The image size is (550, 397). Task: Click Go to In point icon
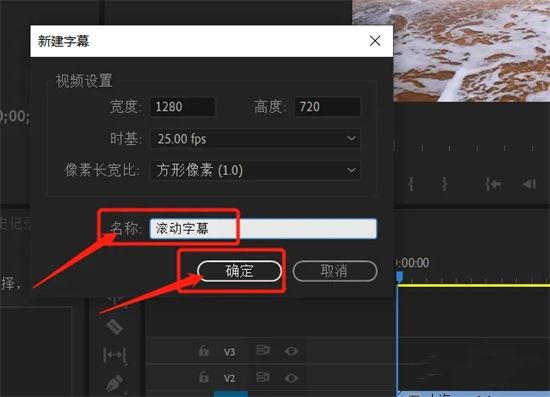point(493,184)
